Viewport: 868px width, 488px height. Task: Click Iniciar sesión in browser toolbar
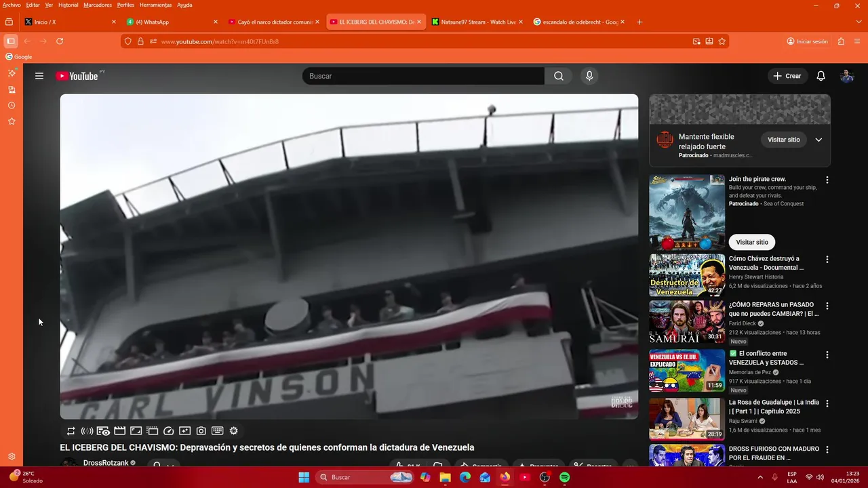pyautogui.click(x=808, y=41)
